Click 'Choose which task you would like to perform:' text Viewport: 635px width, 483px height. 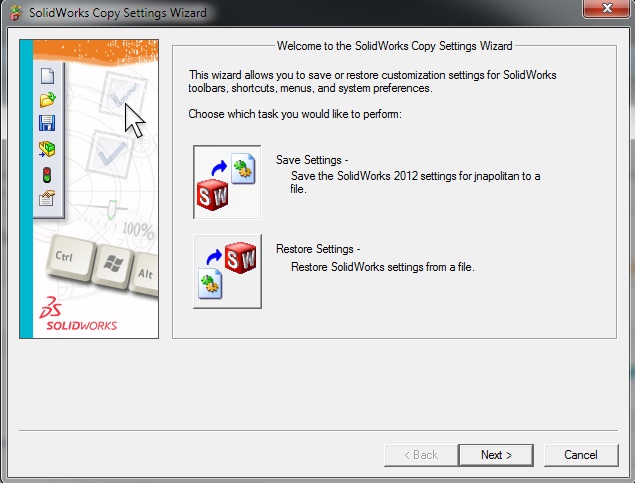pos(295,114)
